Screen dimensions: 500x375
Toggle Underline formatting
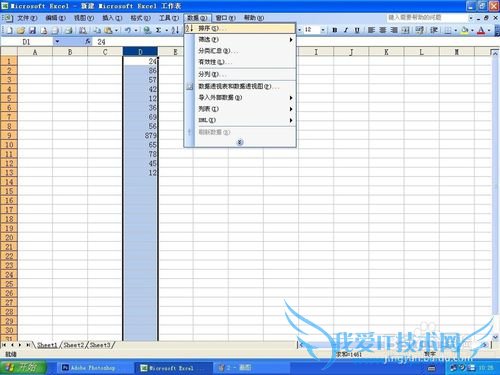357,30
